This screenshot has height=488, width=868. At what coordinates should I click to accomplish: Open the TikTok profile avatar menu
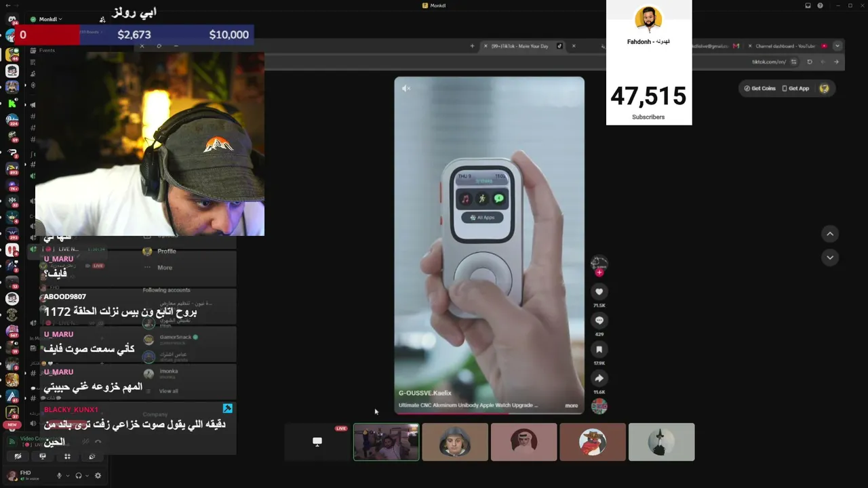point(824,88)
